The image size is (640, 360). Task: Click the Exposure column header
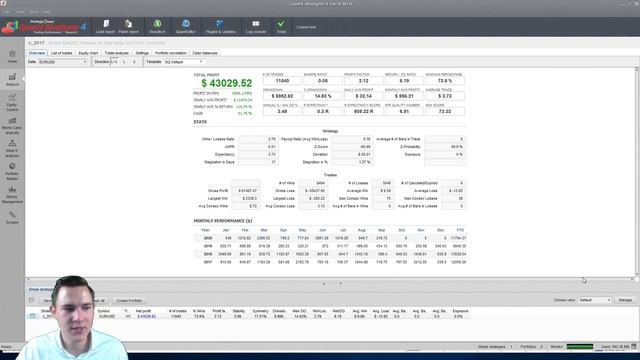click(460, 311)
